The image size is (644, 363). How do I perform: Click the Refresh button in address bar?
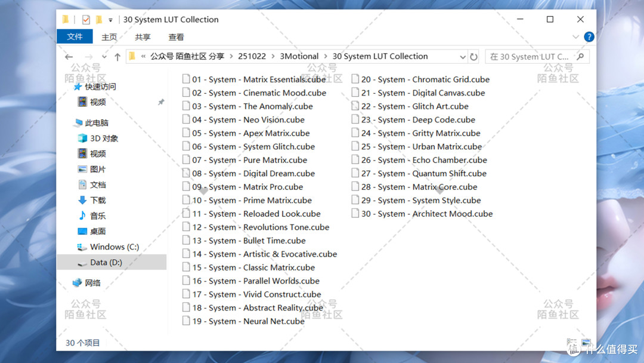point(473,57)
